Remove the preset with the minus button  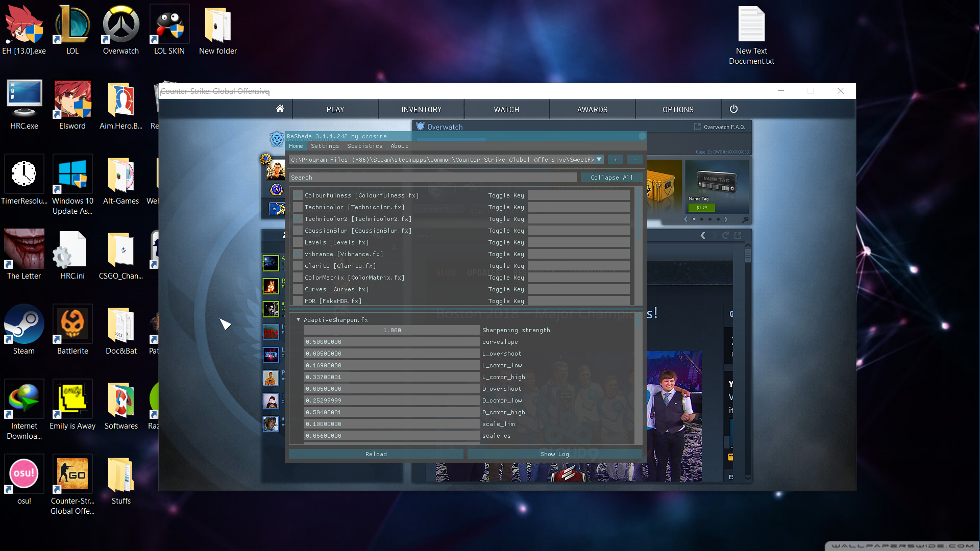pos(635,160)
